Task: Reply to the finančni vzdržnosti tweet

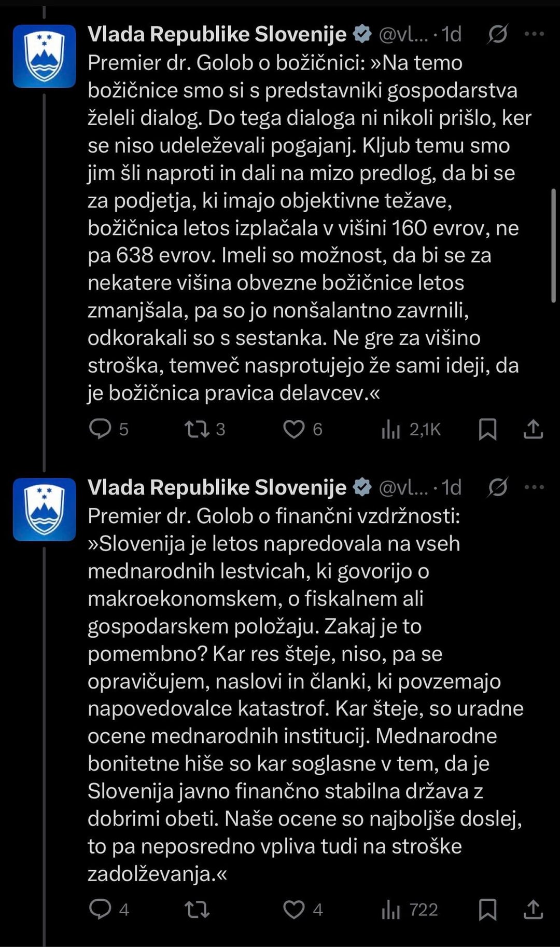Action: tap(100, 909)
